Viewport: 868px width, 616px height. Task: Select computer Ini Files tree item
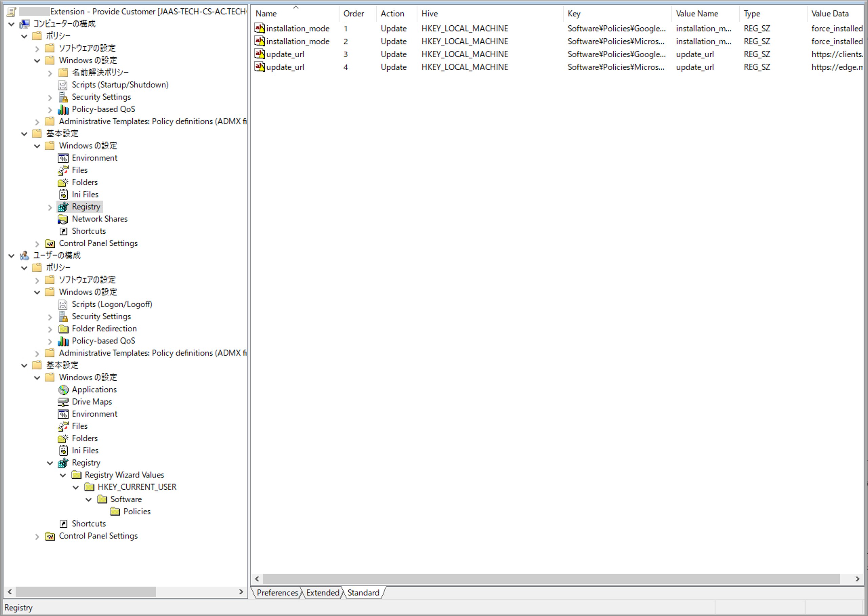85,194
